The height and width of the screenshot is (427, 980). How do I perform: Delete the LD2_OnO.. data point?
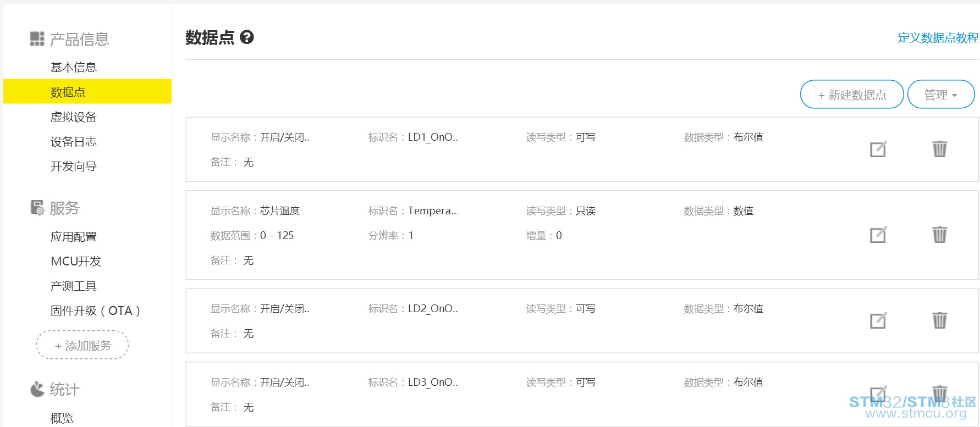pos(939,320)
